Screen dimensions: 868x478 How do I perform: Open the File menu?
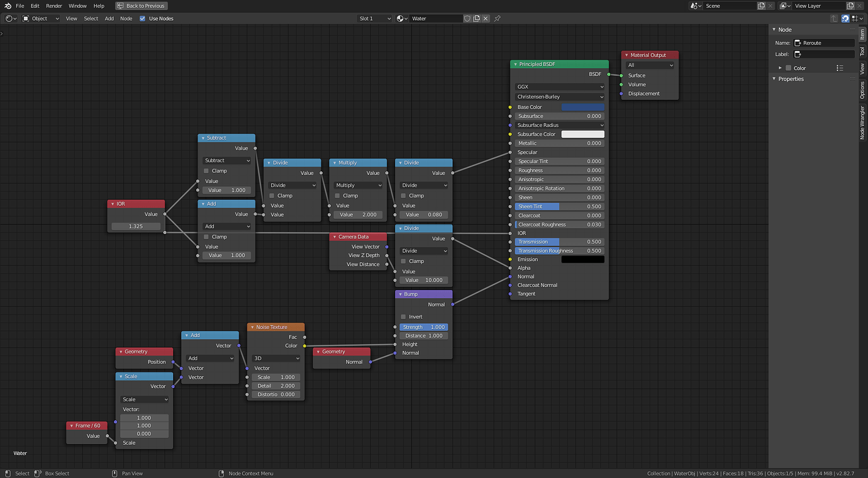20,6
